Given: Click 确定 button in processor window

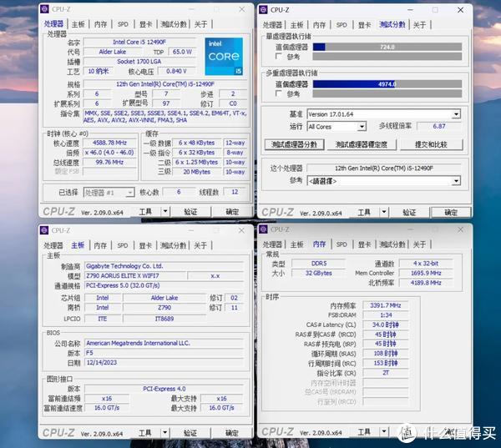Looking at the screenshot, I should [x=232, y=212].
